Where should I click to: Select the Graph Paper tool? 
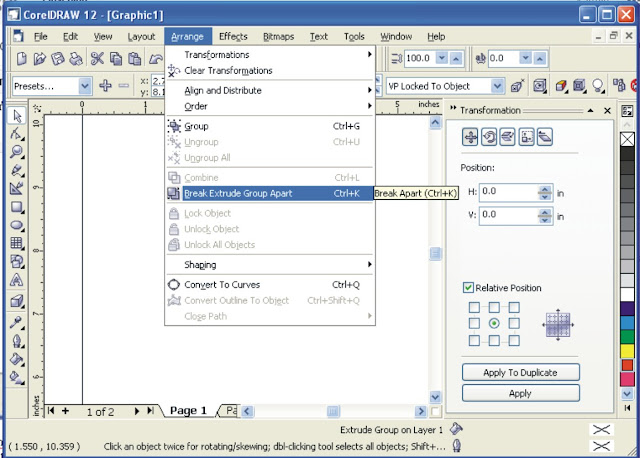pyautogui.click(x=17, y=243)
